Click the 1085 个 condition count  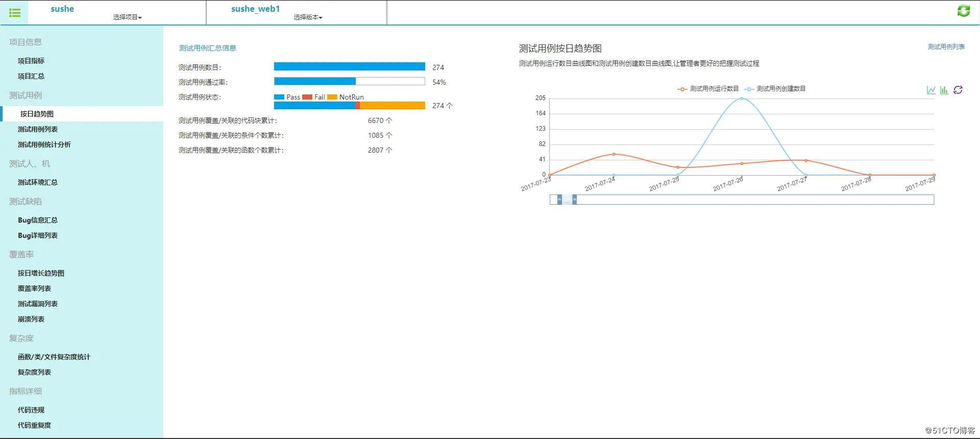click(380, 135)
